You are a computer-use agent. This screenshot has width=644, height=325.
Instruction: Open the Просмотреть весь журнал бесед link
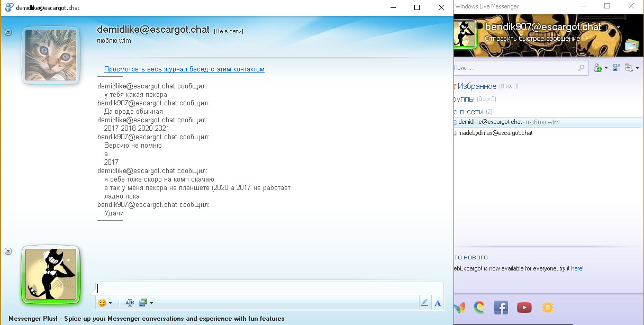(184, 69)
